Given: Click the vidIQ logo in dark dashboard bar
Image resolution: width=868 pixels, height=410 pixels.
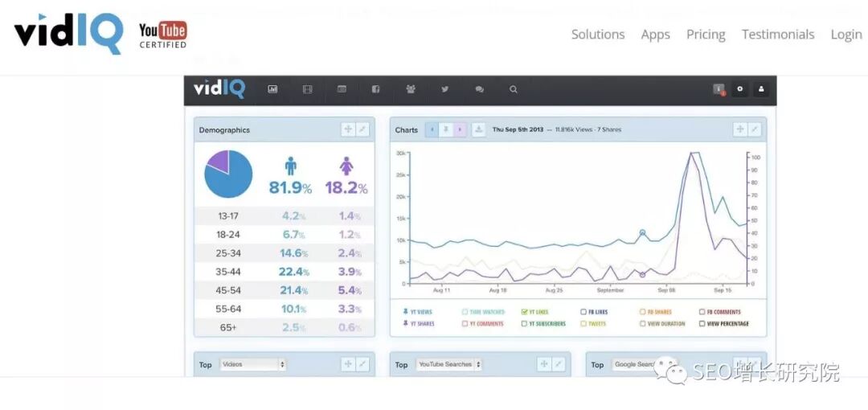Looking at the screenshot, I should [x=219, y=89].
